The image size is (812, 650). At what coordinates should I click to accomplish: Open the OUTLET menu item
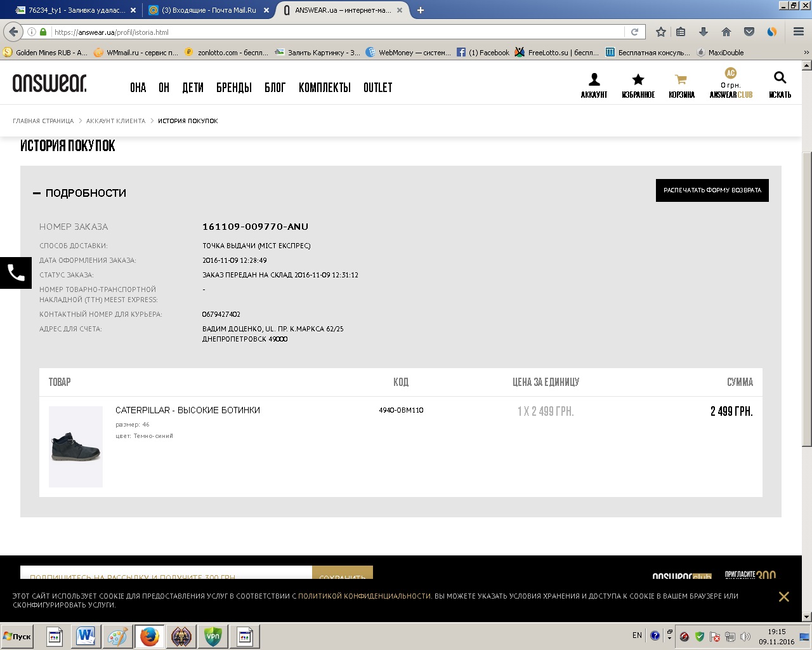[x=378, y=88]
